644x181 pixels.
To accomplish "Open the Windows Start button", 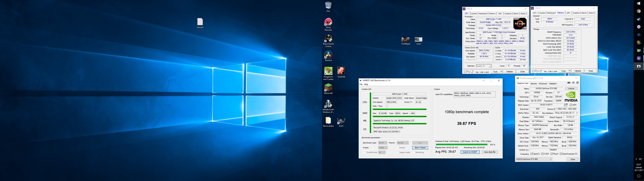I will (x=638, y=3).
